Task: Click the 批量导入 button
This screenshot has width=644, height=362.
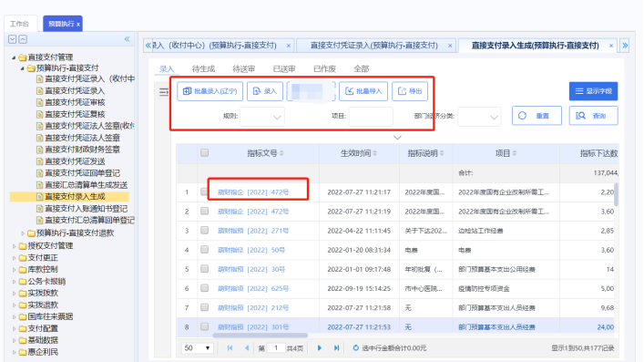Action: (363, 91)
